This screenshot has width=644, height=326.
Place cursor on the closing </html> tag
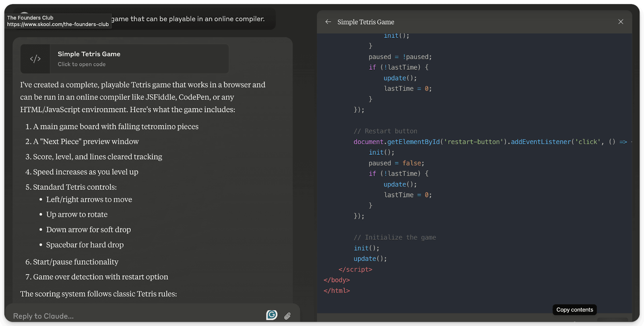tap(336, 291)
